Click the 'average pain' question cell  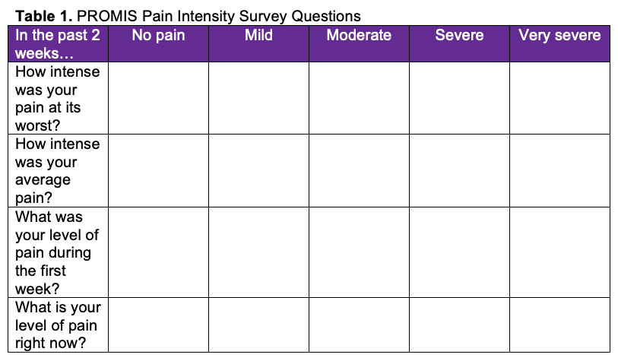pyautogui.click(x=58, y=171)
